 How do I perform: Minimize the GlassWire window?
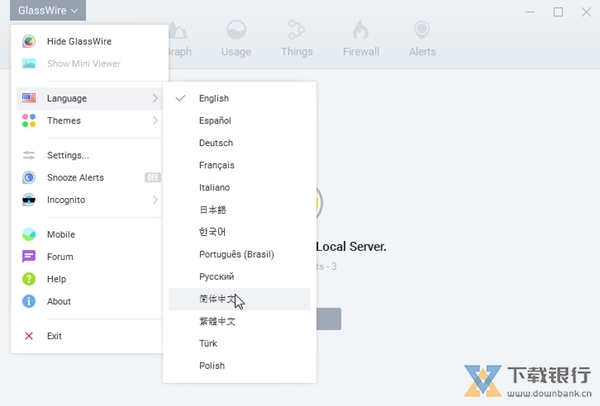point(530,12)
